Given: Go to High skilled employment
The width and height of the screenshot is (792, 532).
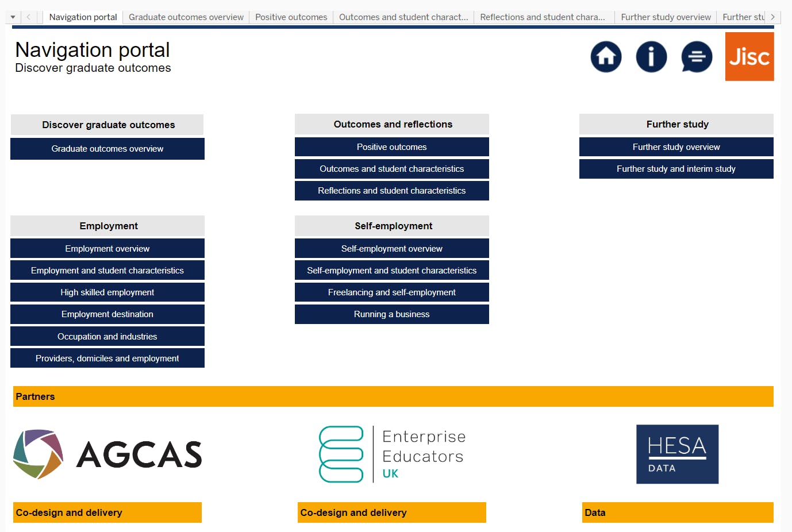Looking at the screenshot, I should coord(107,292).
